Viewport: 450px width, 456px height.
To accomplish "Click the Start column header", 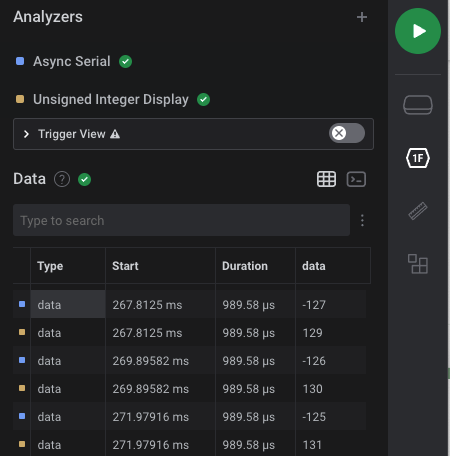I will point(160,266).
